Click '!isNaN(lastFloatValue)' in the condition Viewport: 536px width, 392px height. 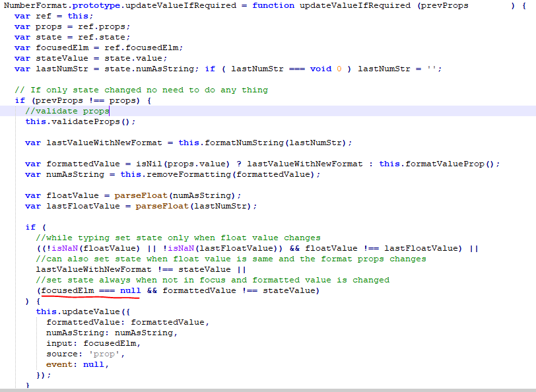(x=220, y=248)
